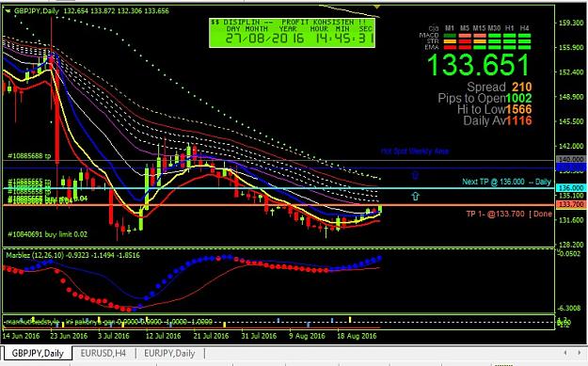Click the 'Next TP @ 136.000 -- Daily' label
Image resolution: width=588 pixels, height=366 pixels.
(506, 182)
